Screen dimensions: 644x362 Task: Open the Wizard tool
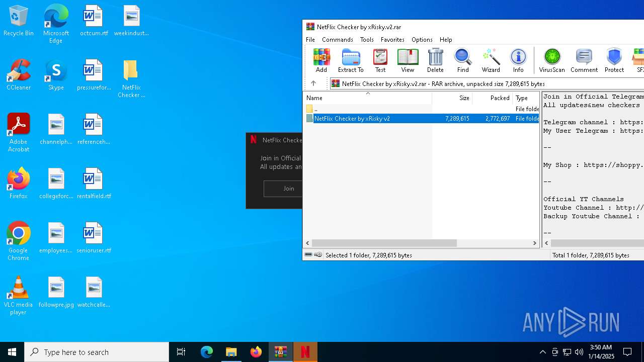coord(491,60)
